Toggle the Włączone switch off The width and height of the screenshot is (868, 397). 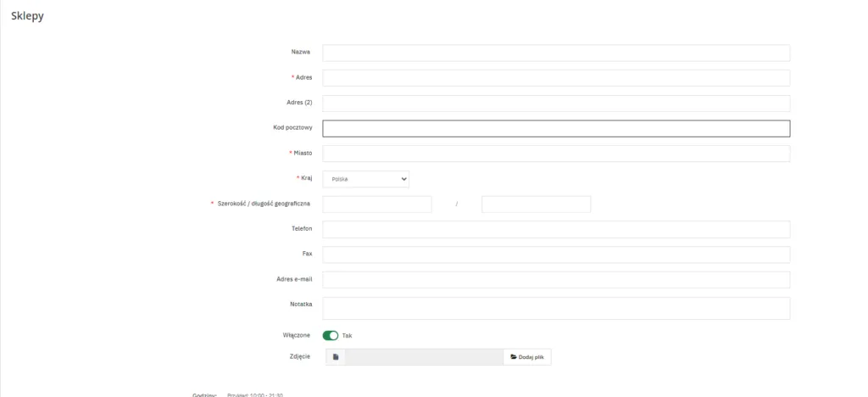[x=330, y=335]
